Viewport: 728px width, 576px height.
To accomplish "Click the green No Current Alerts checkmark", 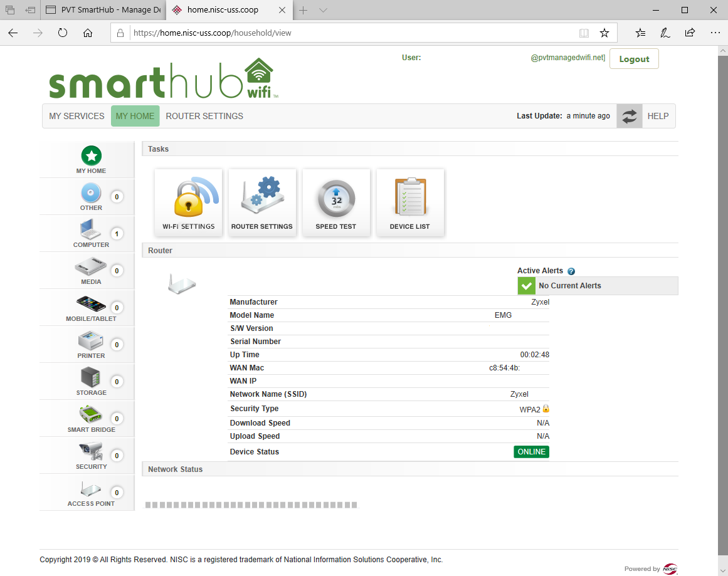I will click(527, 286).
